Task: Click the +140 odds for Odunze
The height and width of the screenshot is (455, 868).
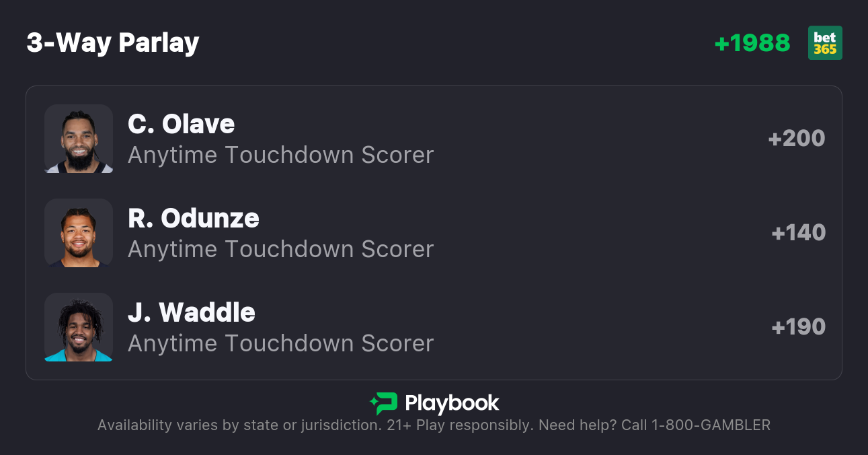Action: point(798,233)
